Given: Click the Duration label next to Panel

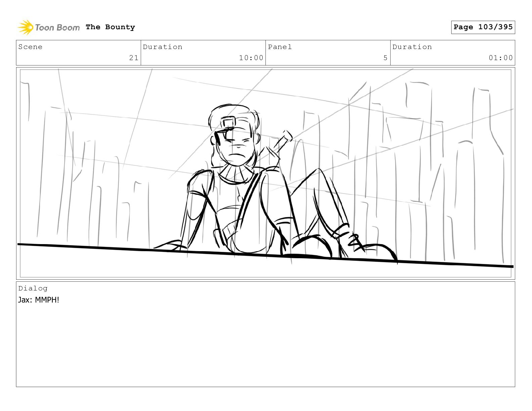Looking at the screenshot, I should (x=412, y=47).
